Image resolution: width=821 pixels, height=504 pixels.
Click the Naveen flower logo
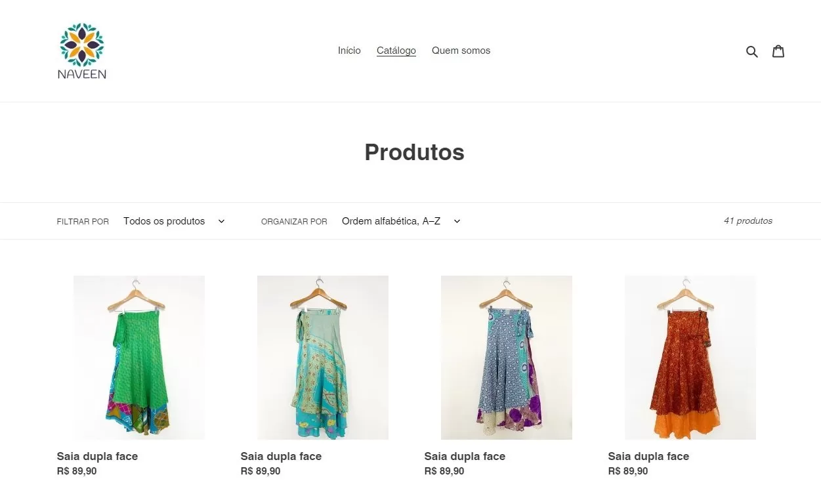82,51
